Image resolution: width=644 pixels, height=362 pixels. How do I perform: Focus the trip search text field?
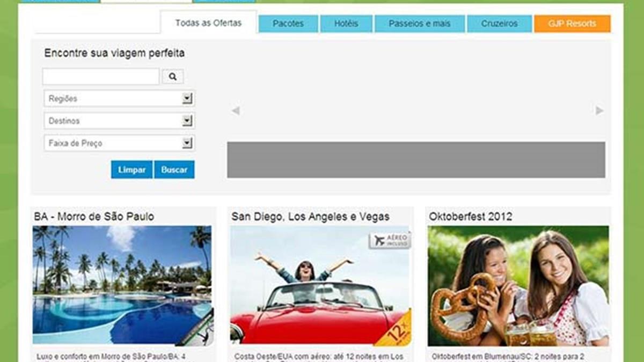point(101,77)
